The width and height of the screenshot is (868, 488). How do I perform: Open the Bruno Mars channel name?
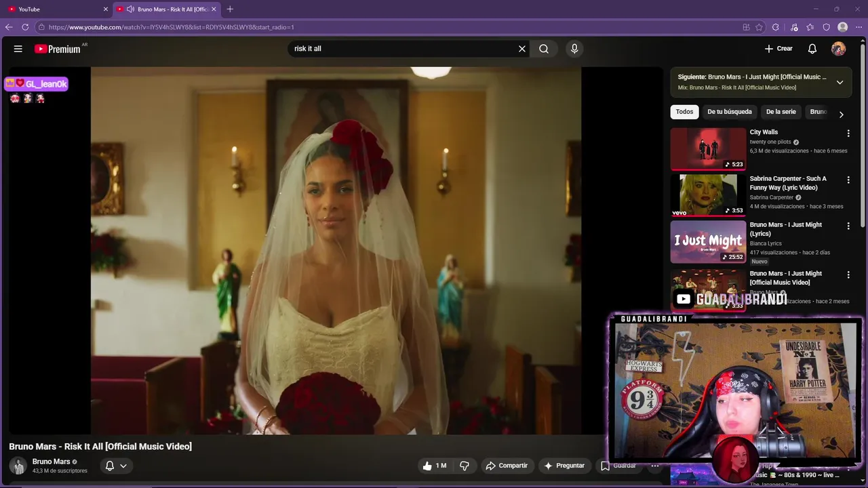[52, 462]
